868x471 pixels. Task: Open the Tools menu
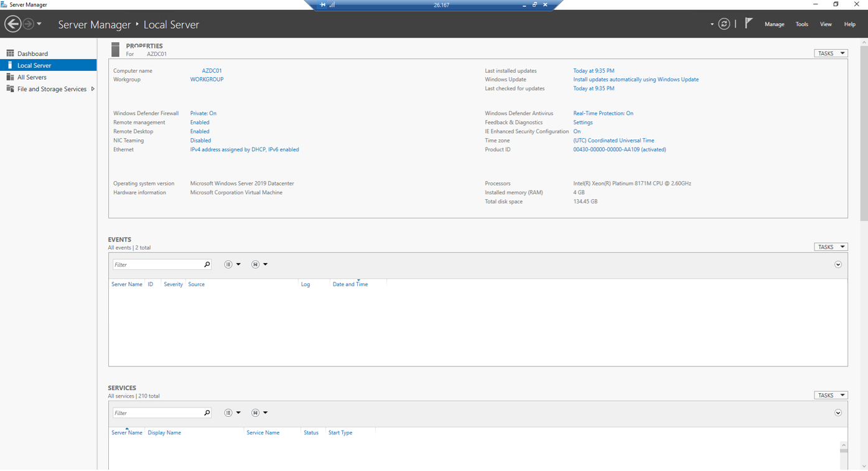801,24
